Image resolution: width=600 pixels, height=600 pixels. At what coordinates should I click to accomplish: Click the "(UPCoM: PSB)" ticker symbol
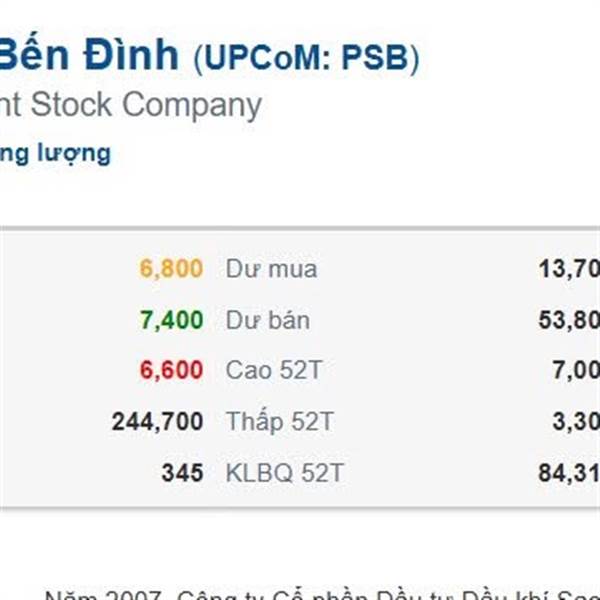[306, 58]
